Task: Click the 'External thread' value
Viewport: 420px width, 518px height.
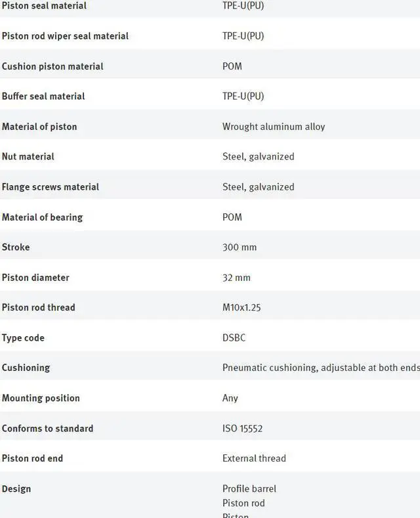Action: (254, 459)
